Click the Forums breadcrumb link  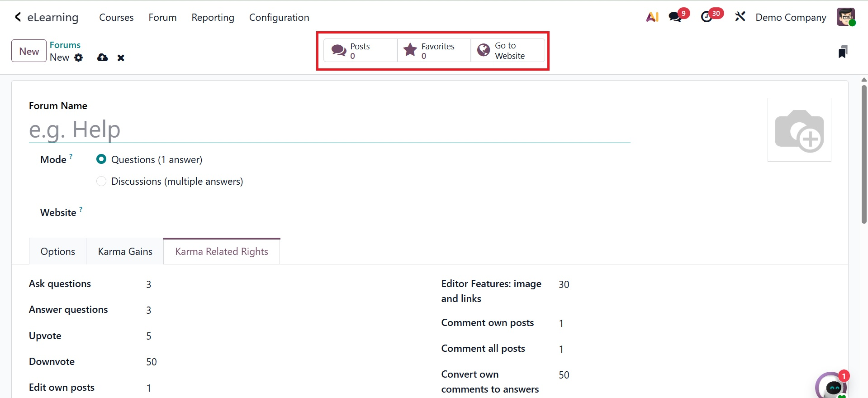coord(65,45)
